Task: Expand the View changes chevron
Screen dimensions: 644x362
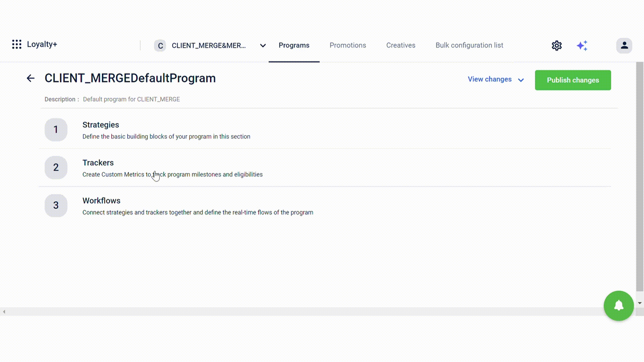Action: click(x=522, y=80)
